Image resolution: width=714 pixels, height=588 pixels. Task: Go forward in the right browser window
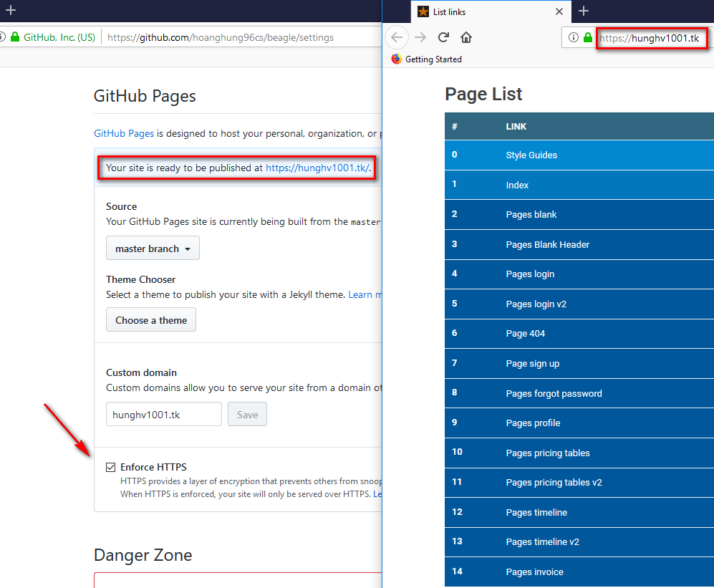pyautogui.click(x=420, y=37)
